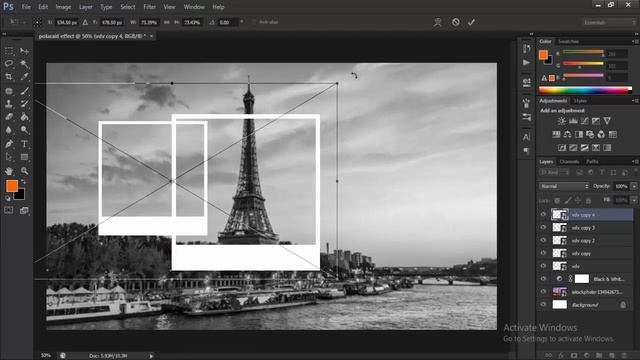
Task: Open the Window menu
Action: point(194,7)
